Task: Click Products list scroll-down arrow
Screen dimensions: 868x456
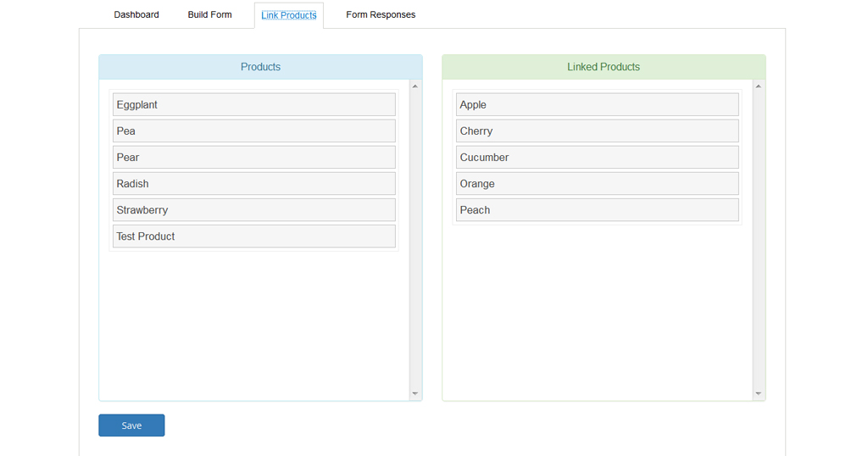Action: [x=415, y=393]
